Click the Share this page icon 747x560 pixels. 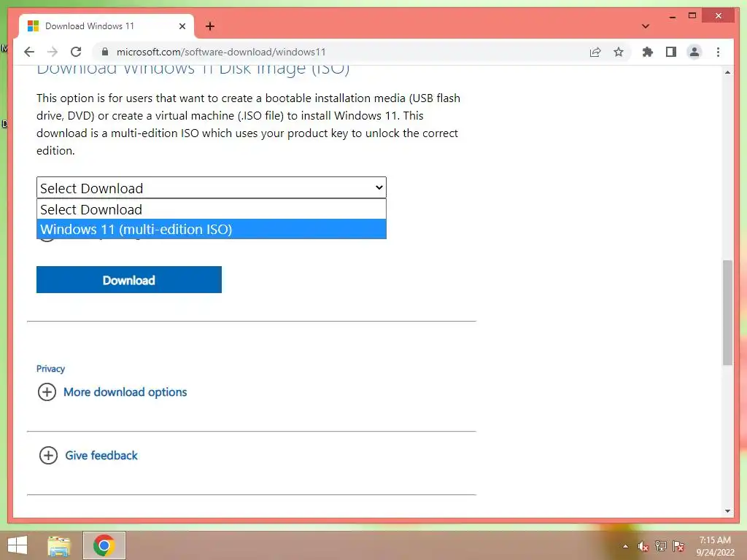(595, 52)
